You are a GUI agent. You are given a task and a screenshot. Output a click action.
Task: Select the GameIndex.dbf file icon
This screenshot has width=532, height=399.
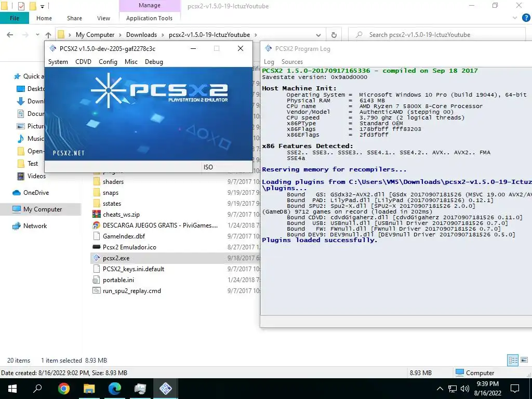click(96, 236)
